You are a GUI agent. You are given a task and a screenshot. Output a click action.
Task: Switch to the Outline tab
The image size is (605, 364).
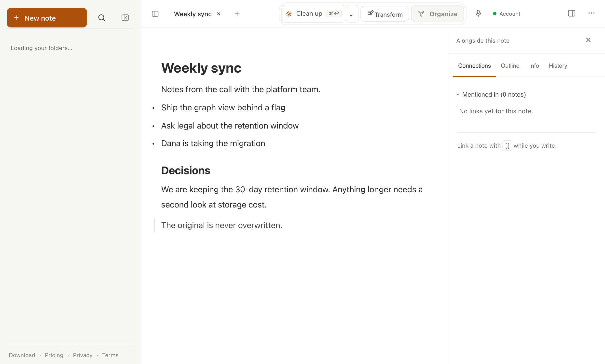tap(510, 66)
